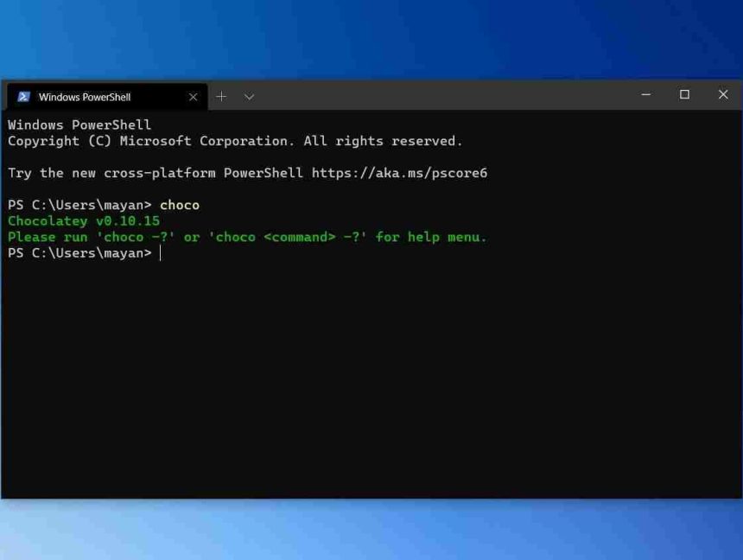Click 'Try the new cross-platform PowerShell' text
The width and height of the screenshot is (743, 560).
pyautogui.click(x=156, y=173)
